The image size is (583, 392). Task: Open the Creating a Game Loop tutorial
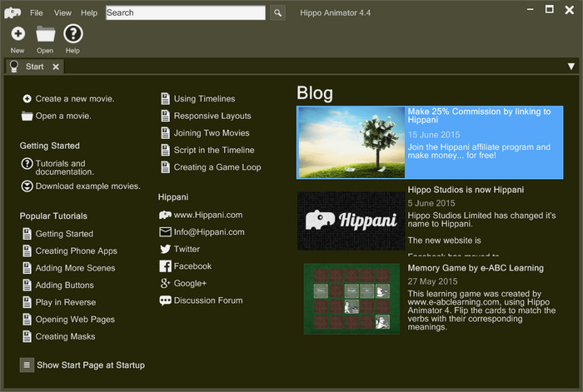pos(217,167)
